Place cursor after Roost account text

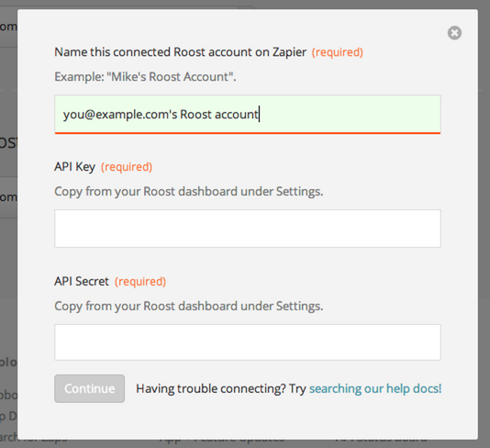[x=259, y=115]
